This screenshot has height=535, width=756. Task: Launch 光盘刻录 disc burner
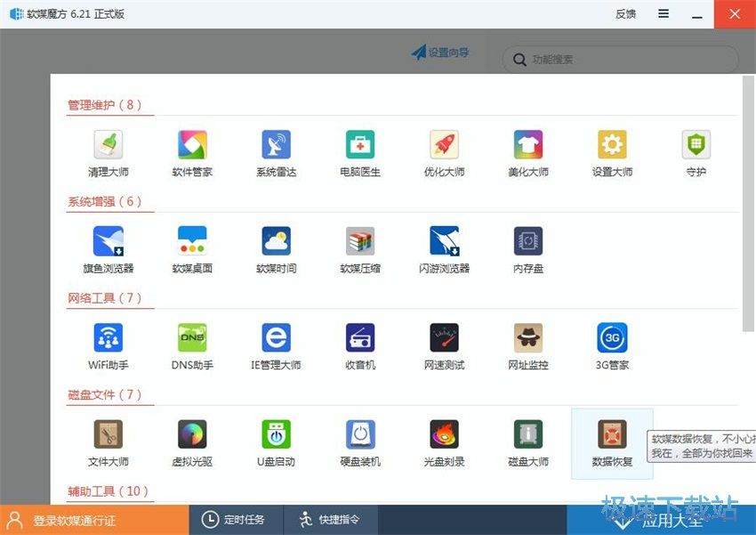click(444, 442)
